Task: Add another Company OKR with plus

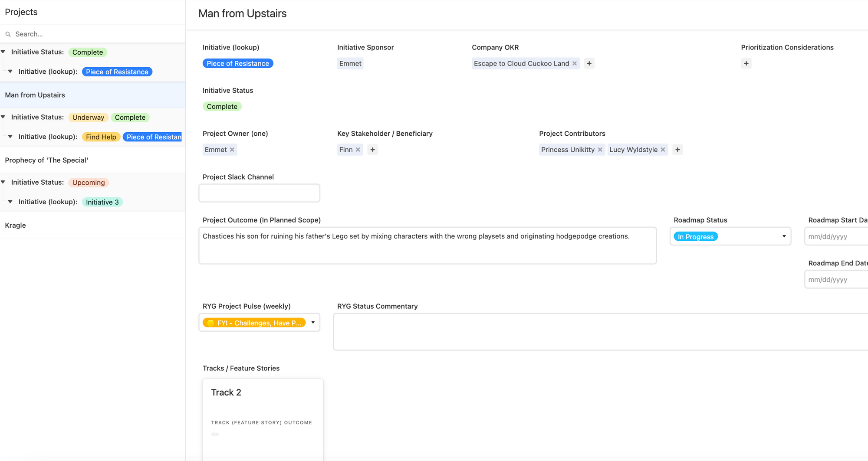Action: click(589, 63)
